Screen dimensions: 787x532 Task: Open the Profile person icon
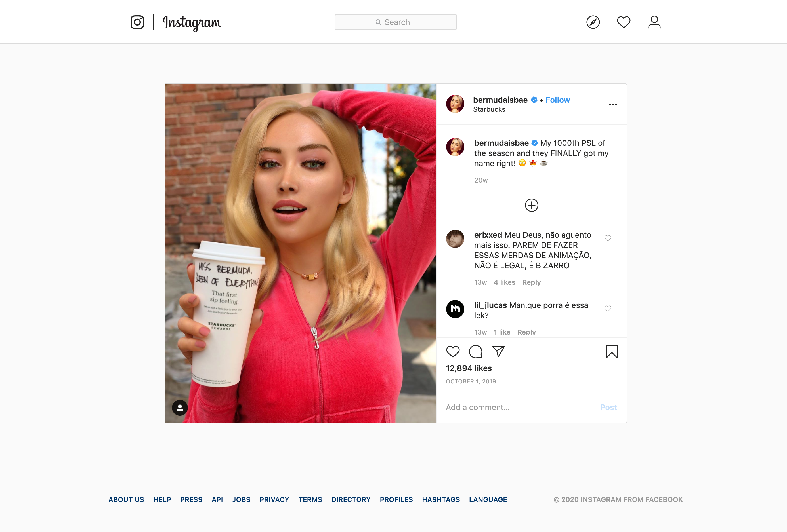click(x=654, y=22)
